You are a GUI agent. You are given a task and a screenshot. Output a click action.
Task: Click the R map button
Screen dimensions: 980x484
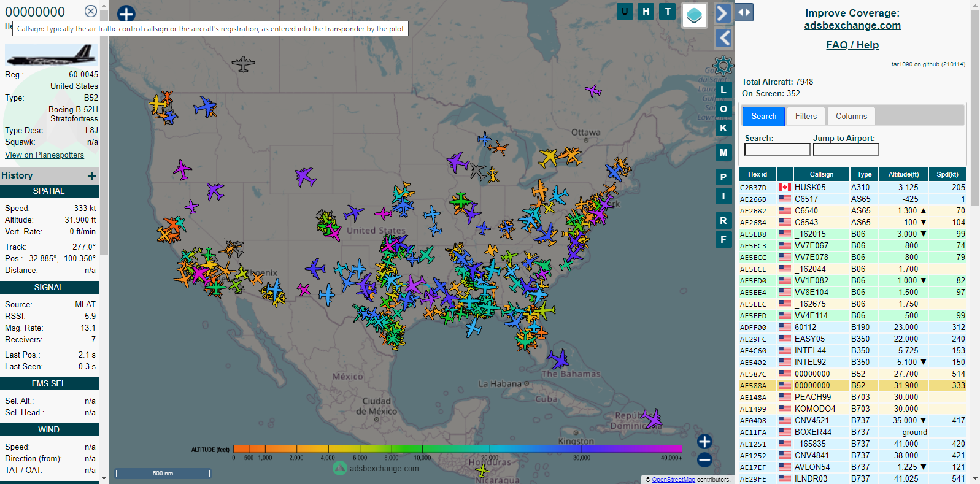click(723, 221)
